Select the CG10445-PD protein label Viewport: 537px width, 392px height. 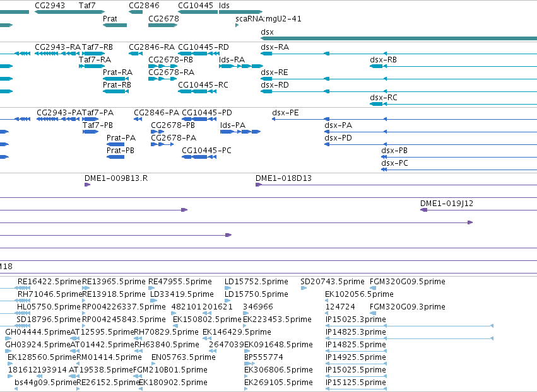click(x=207, y=113)
